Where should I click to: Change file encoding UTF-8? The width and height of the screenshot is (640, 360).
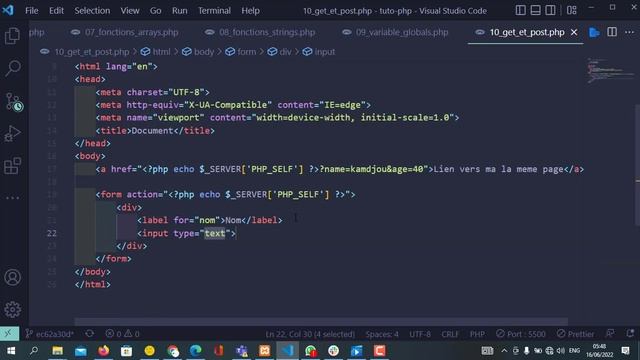coord(420,334)
